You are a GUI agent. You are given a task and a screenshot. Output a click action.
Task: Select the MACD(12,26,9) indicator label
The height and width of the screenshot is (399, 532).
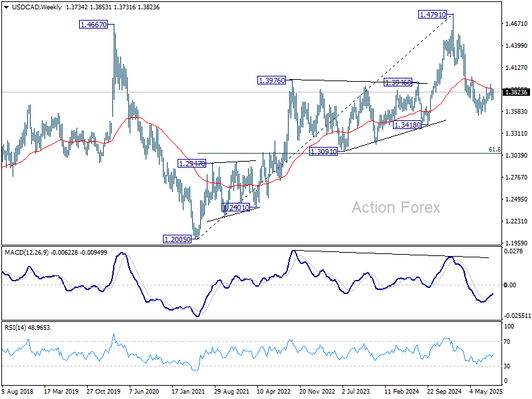[x=27, y=253]
